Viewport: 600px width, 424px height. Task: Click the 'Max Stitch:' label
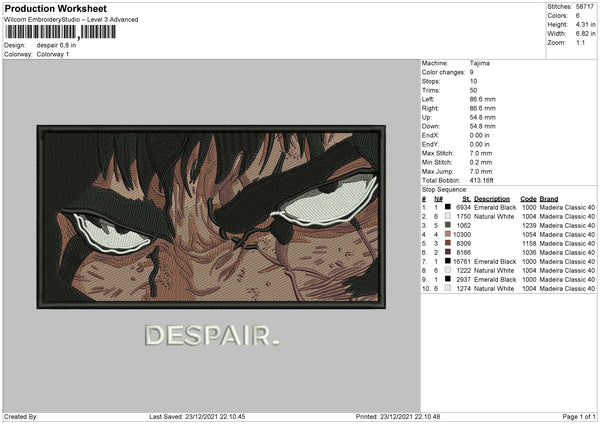pos(438,153)
